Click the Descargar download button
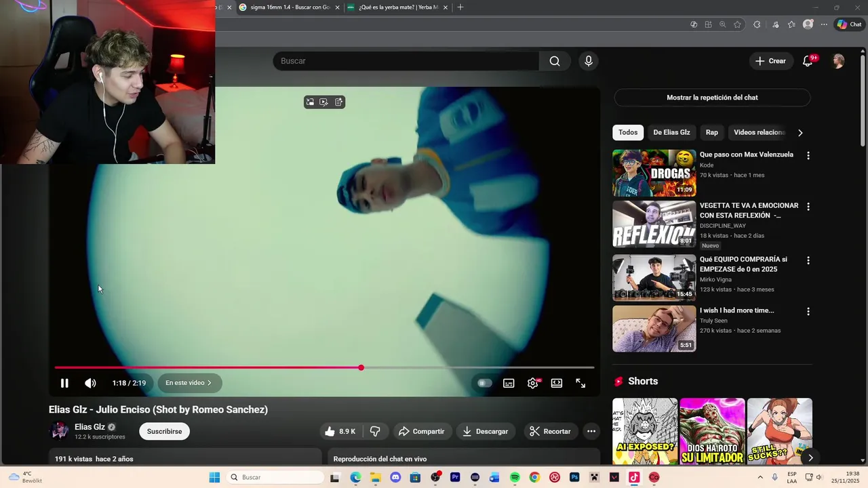The height and width of the screenshot is (488, 868). click(486, 431)
